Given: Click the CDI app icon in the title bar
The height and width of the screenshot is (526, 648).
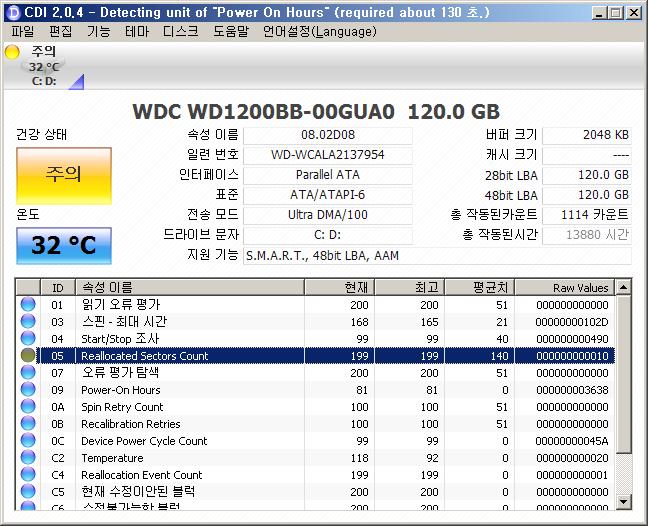Looking at the screenshot, I should (14, 13).
